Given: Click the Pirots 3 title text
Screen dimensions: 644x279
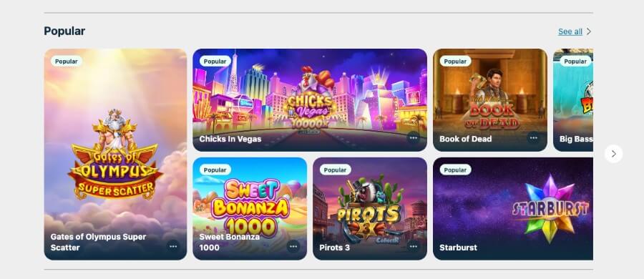Looking at the screenshot, I should pyautogui.click(x=334, y=248).
